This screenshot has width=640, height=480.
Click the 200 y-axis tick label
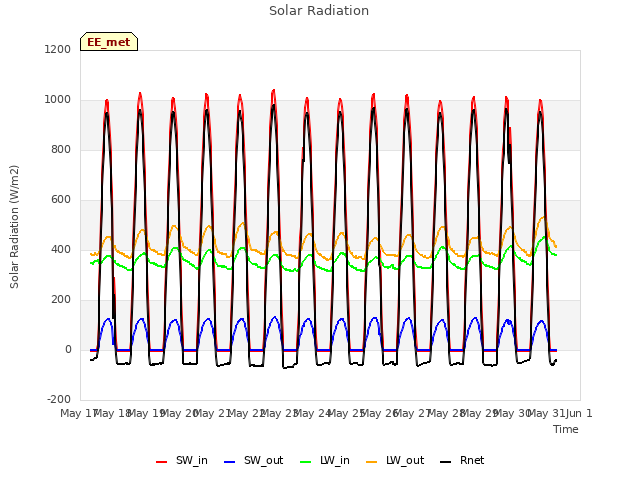pyautogui.click(x=61, y=300)
